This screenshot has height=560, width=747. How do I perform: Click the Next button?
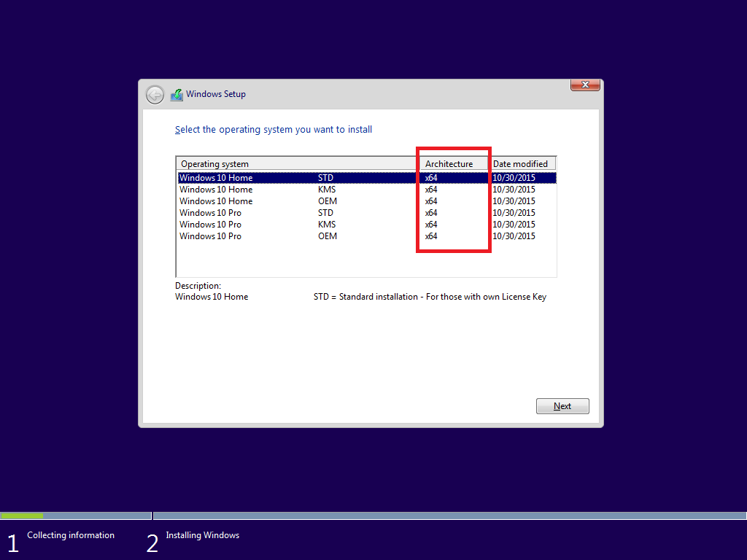[562, 406]
